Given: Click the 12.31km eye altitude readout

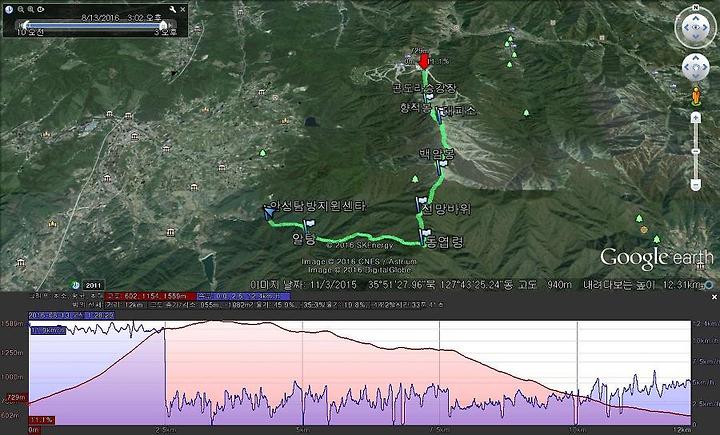Looking at the screenshot, I should (x=682, y=285).
